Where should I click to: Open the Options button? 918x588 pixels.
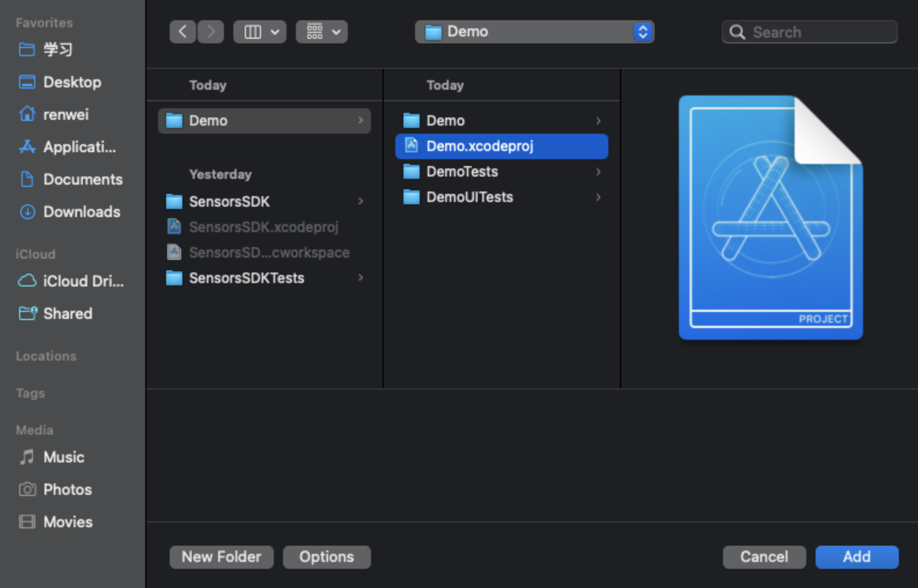pyautogui.click(x=326, y=557)
